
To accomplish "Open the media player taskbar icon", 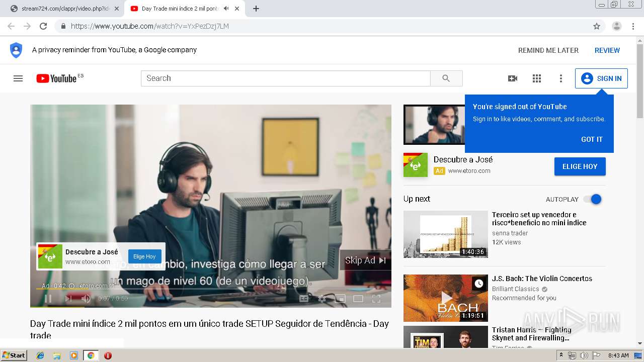I will coord(74,355).
